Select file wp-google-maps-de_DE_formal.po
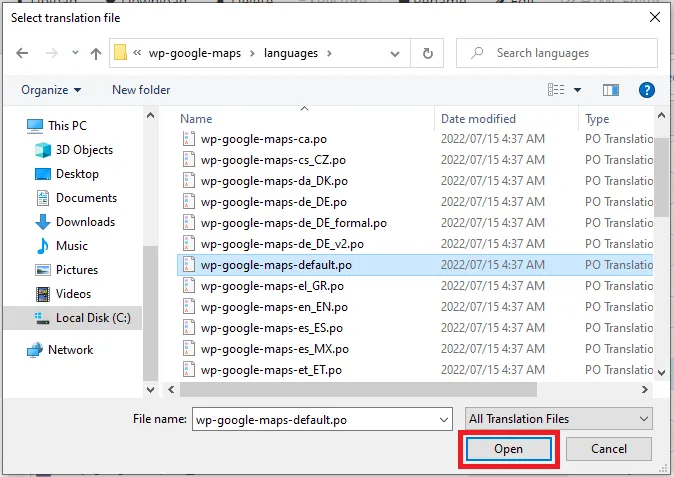This screenshot has height=477, width=674. coord(294,223)
